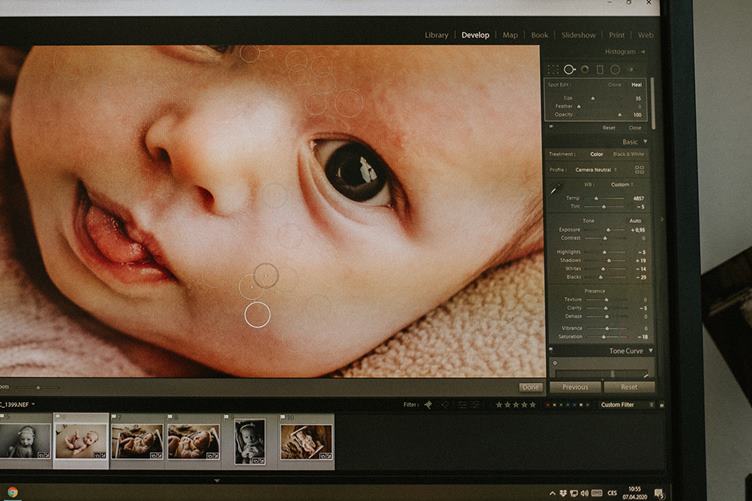Select the Red Eye Correction tool
The image size is (752, 501).
585,70
